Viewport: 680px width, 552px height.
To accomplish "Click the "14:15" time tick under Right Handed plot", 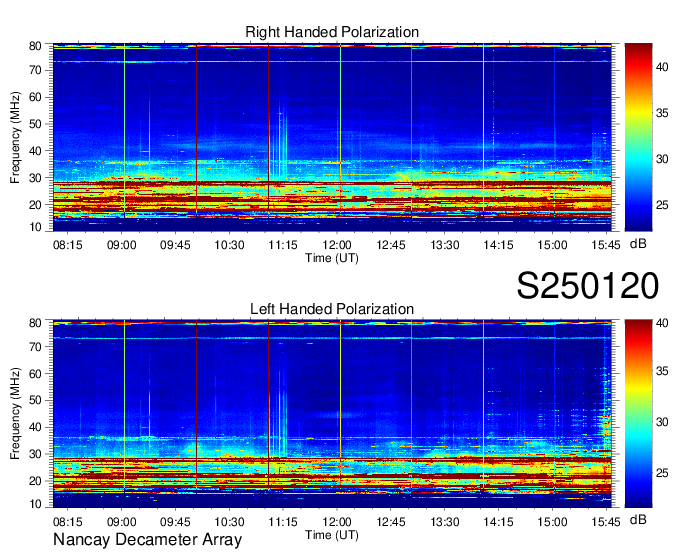I will click(498, 245).
